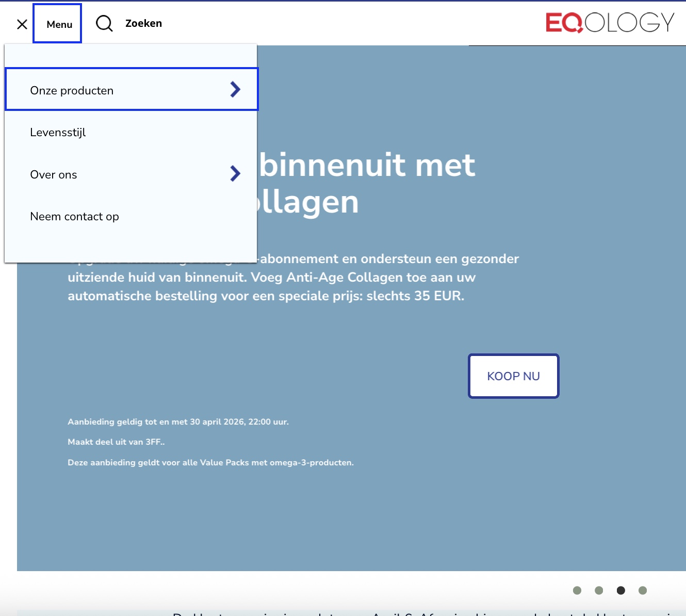Open the Zoeken search field
The height and width of the screenshot is (616, 686).
tap(143, 23)
